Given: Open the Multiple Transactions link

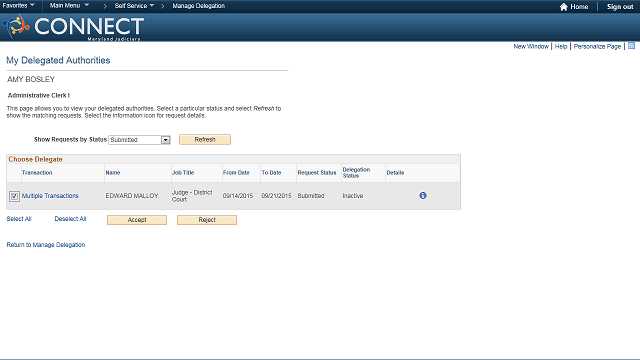Looking at the screenshot, I should click(x=50, y=196).
